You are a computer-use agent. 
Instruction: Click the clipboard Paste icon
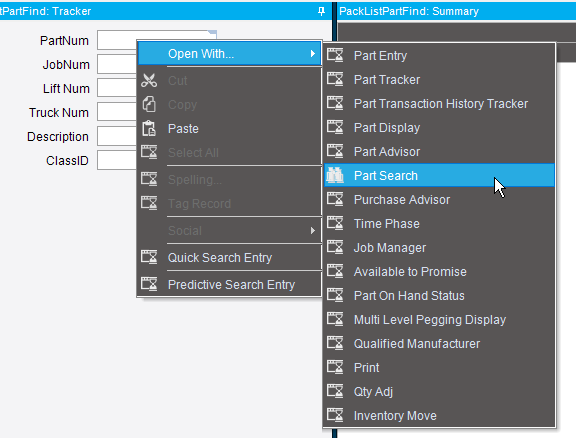[149, 129]
